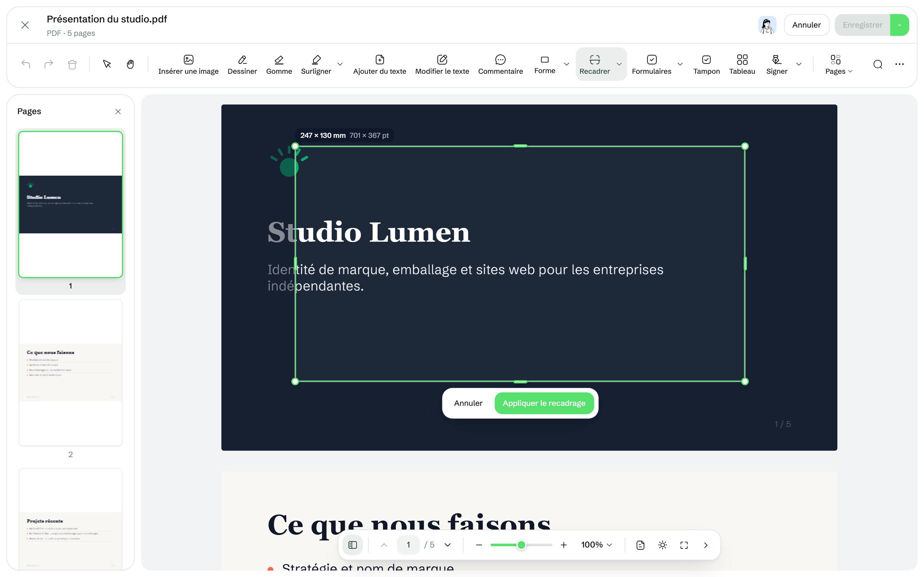Choose the Gomme eraser tool
This screenshot has width=924, height=577.
[279, 64]
